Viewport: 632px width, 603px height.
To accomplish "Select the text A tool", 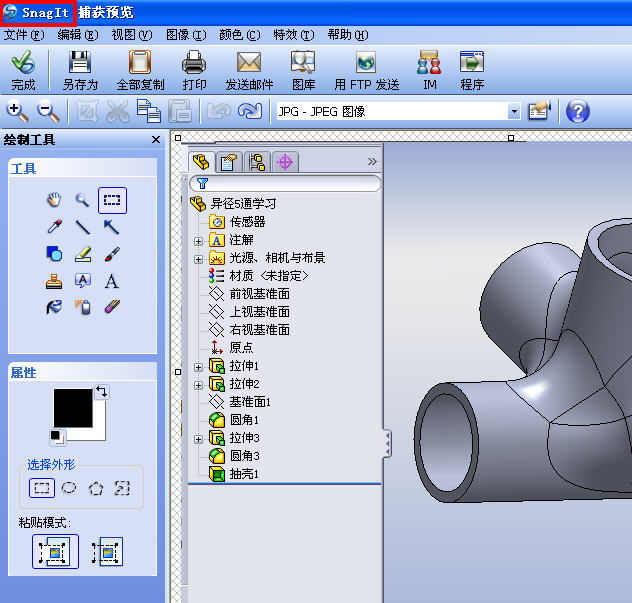I will 112,281.
